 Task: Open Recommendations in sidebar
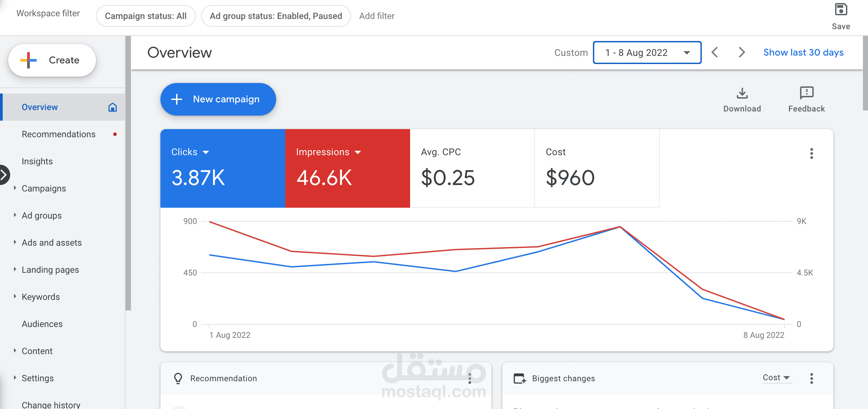pyautogui.click(x=58, y=134)
